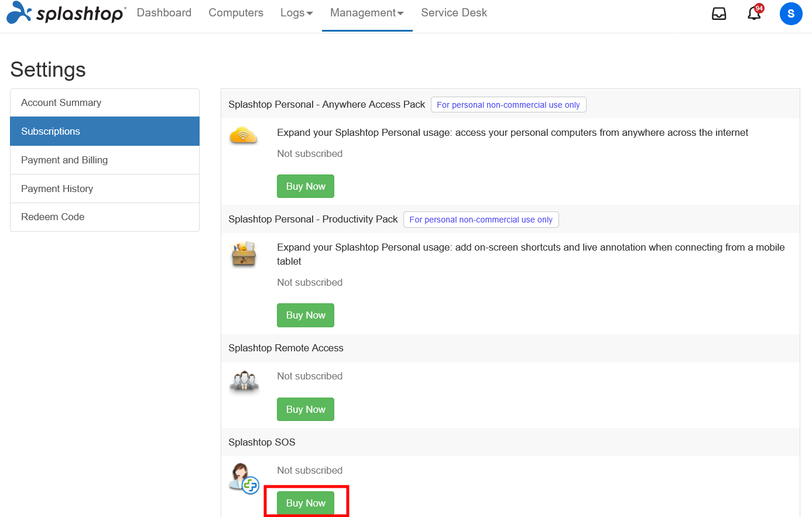Open the notifications bell icon
Viewport: 812px width, 517px height.
pyautogui.click(x=755, y=13)
